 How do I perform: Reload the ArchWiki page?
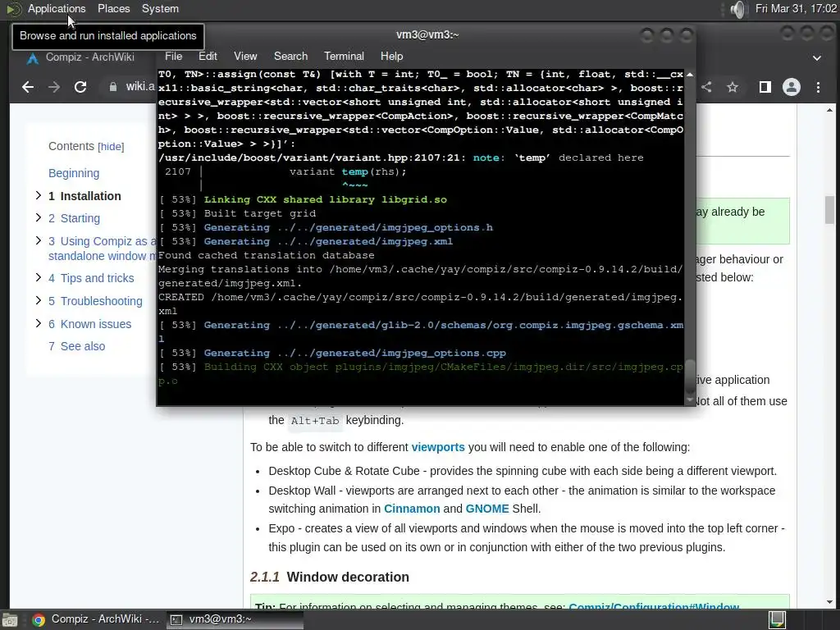(x=80, y=87)
